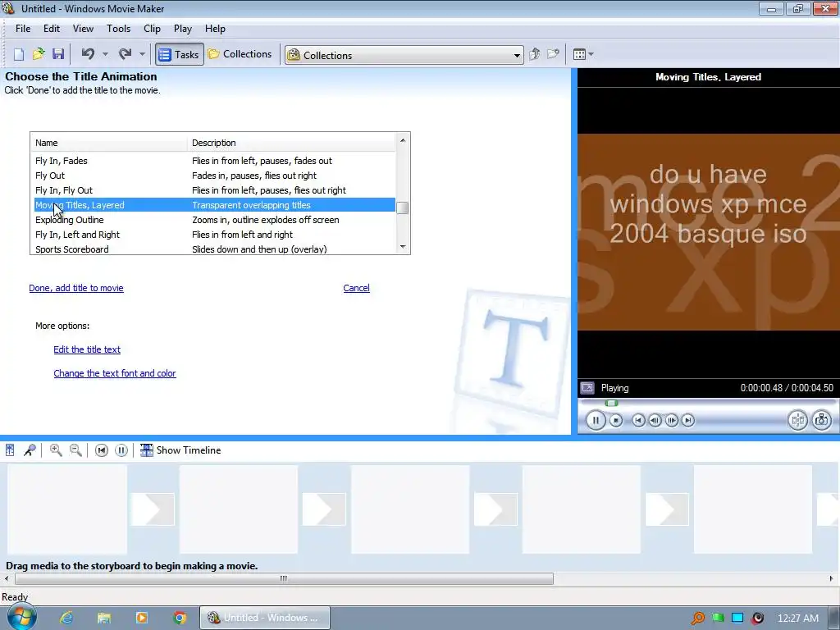
Task: Click the first empty storyboard clip slot
Action: (67, 509)
